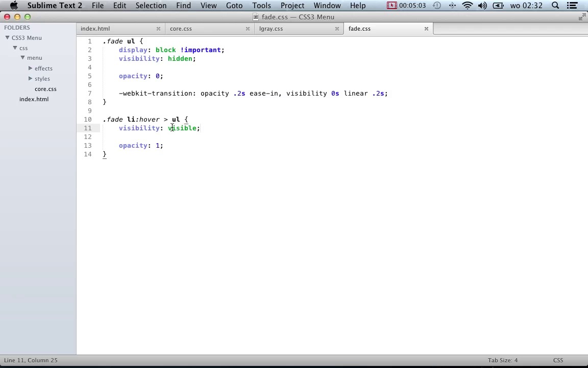
Task: Open the Edit menu
Action: click(119, 5)
